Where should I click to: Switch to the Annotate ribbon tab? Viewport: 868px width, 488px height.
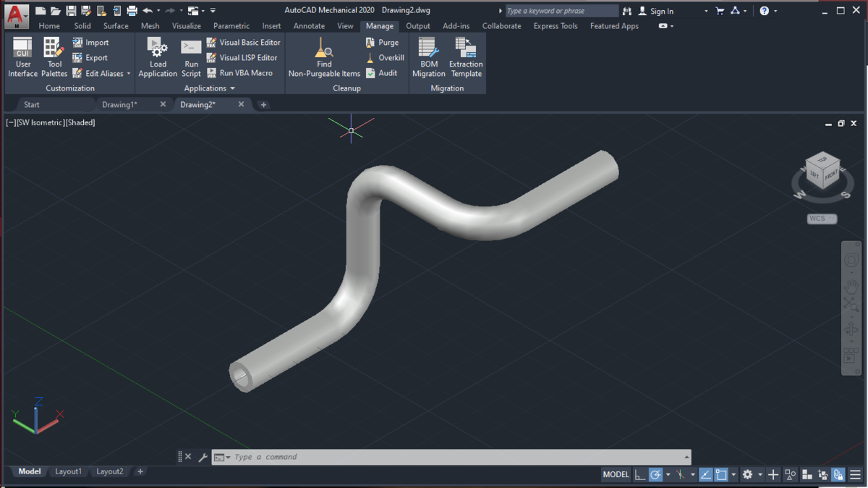[x=309, y=26]
